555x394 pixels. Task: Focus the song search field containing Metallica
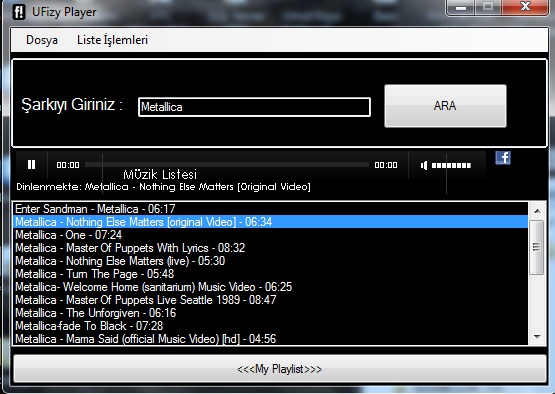254,107
